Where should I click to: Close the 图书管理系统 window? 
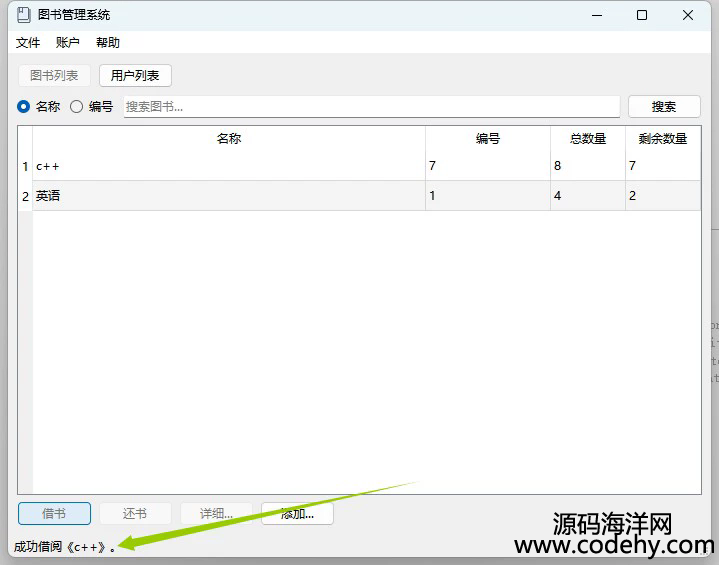[x=688, y=15]
